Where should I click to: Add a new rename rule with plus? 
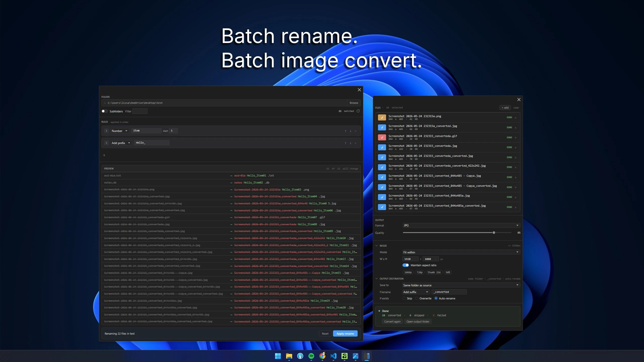(x=104, y=155)
